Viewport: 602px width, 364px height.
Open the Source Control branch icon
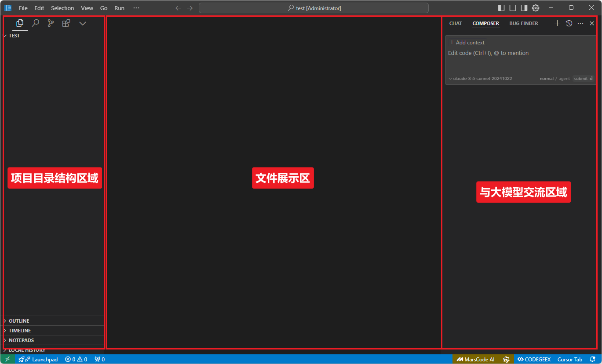click(x=51, y=23)
